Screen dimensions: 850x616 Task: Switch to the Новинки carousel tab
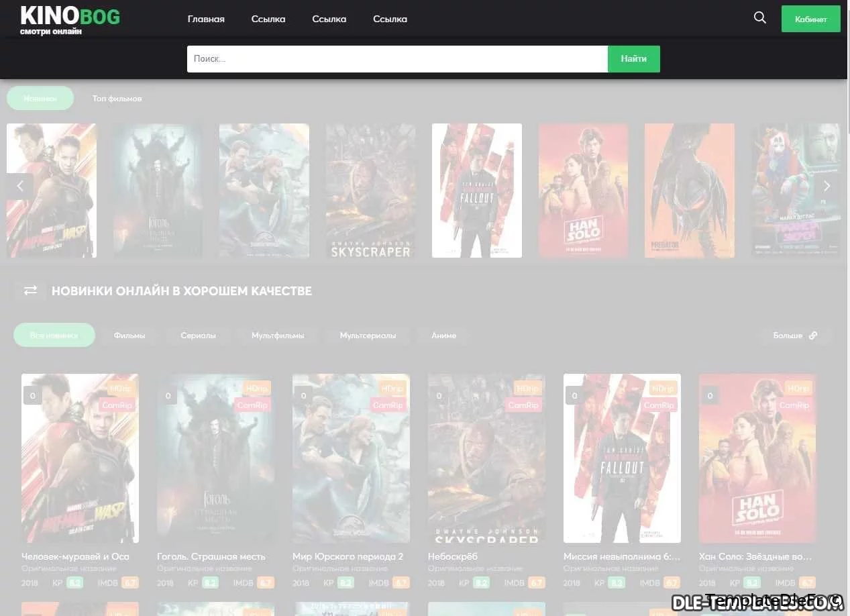(40, 99)
